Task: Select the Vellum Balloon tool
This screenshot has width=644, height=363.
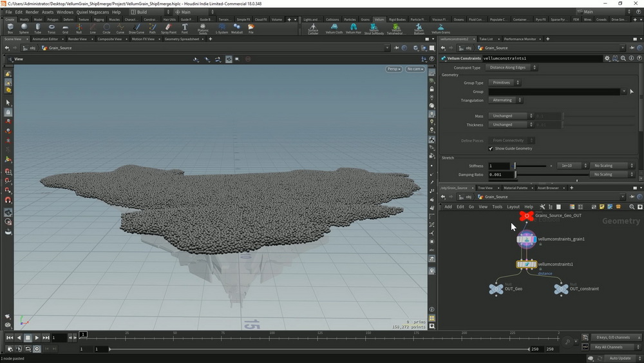Action: 419,29
